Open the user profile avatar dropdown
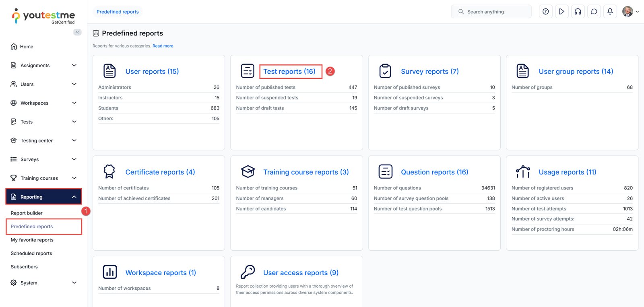The image size is (644, 307). tap(630, 12)
